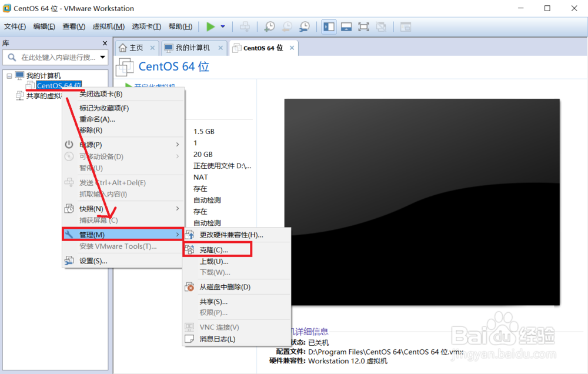
Task: Open the snapshot manager toolbar icon
Action: (x=305, y=26)
